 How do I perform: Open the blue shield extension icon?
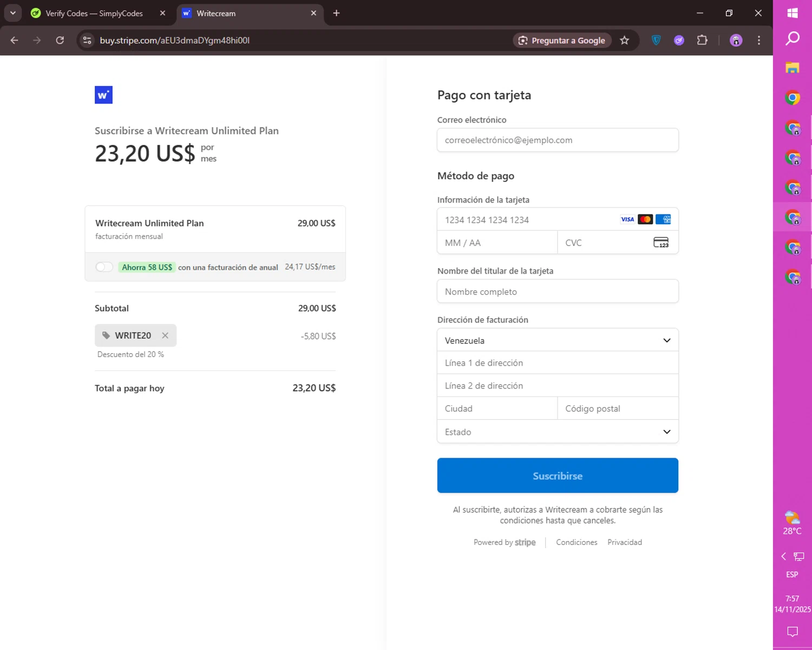click(656, 40)
